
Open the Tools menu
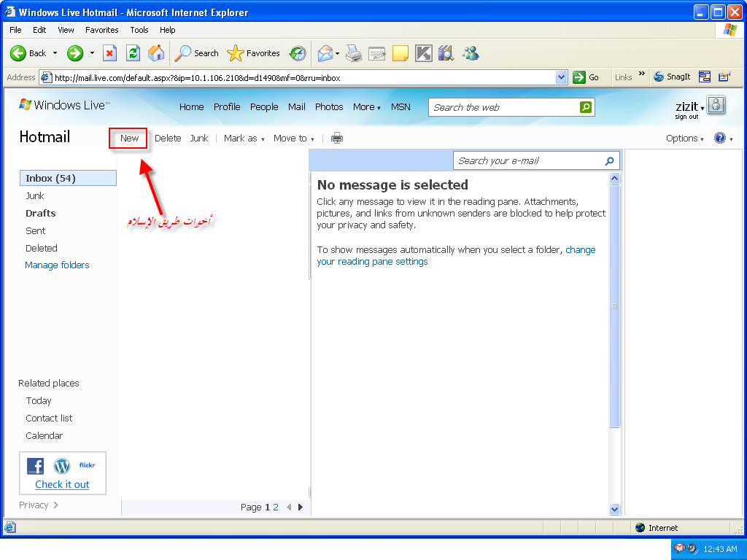(139, 29)
